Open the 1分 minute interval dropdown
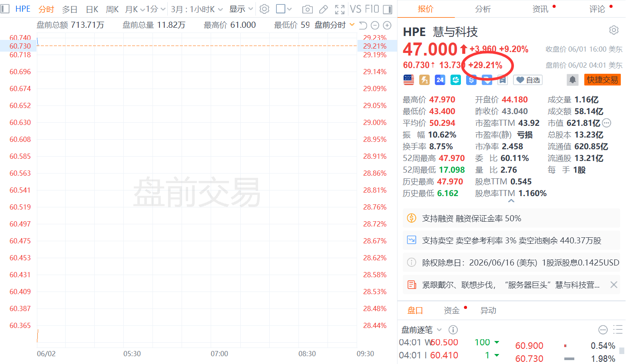The image size is (626, 364). point(155,9)
